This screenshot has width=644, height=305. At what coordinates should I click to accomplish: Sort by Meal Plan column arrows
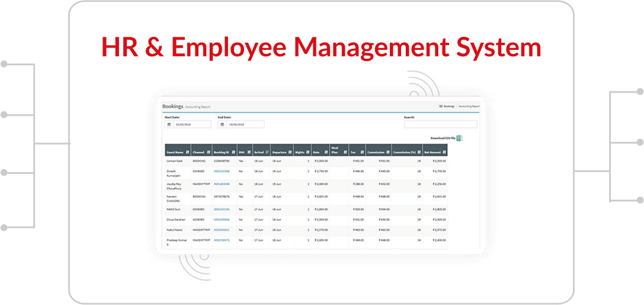(x=345, y=152)
